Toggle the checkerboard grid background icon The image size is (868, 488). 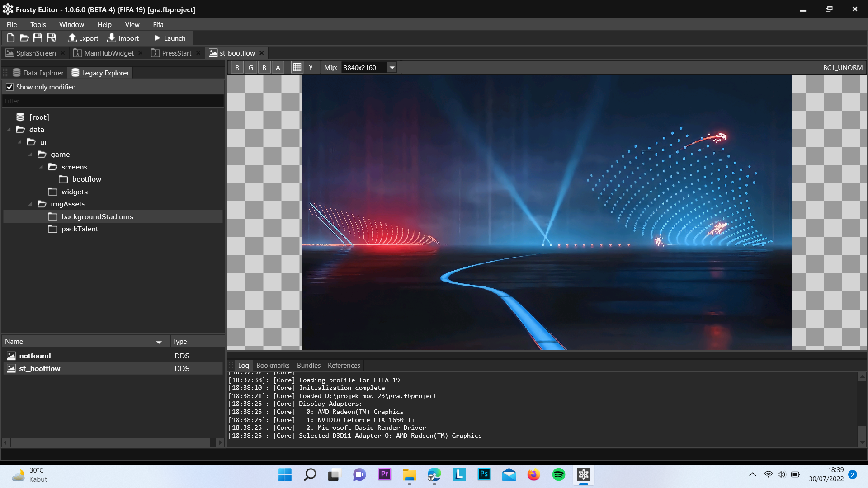(297, 67)
